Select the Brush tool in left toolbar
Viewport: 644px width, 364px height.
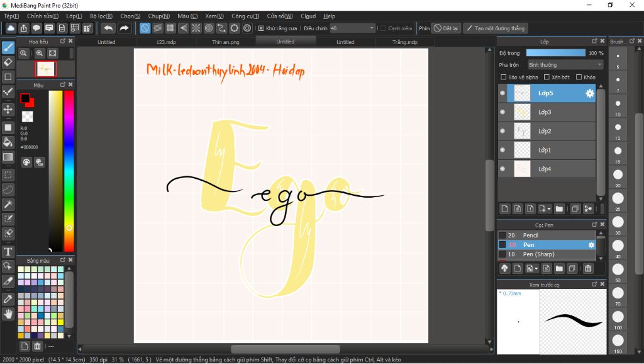(x=8, y=48)
